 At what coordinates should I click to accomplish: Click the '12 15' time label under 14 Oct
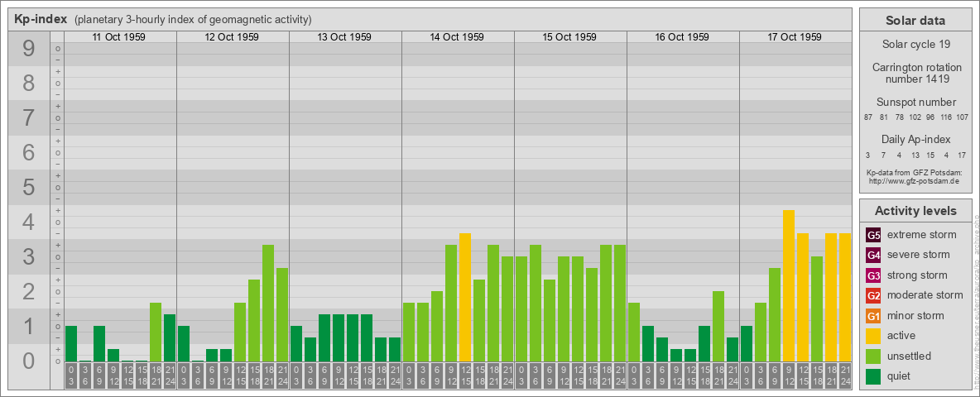[x=465, y=375]
